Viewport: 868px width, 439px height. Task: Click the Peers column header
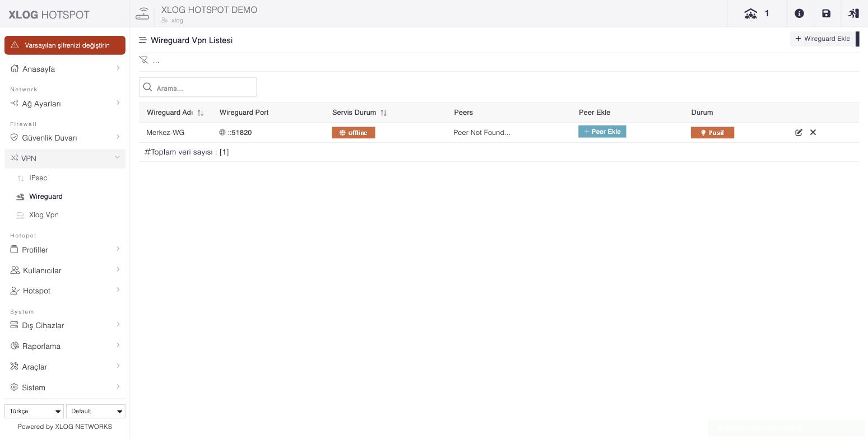(463, 113)
